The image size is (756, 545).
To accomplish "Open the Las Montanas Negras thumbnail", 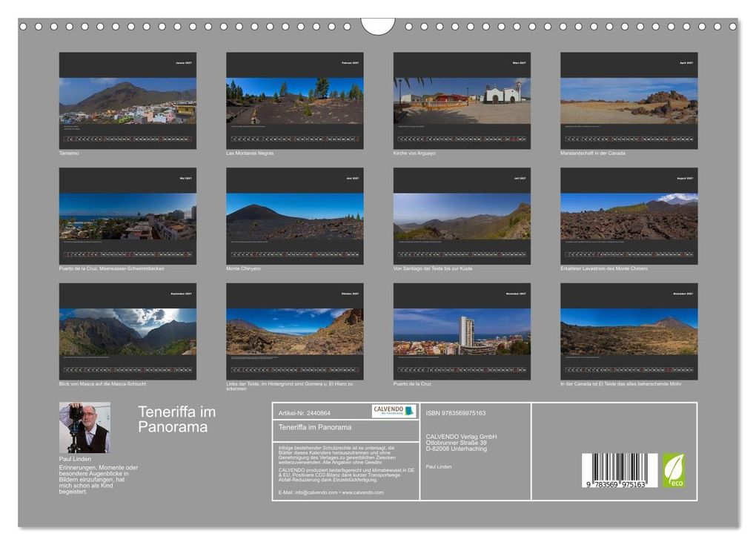I will tap(294, 100).
